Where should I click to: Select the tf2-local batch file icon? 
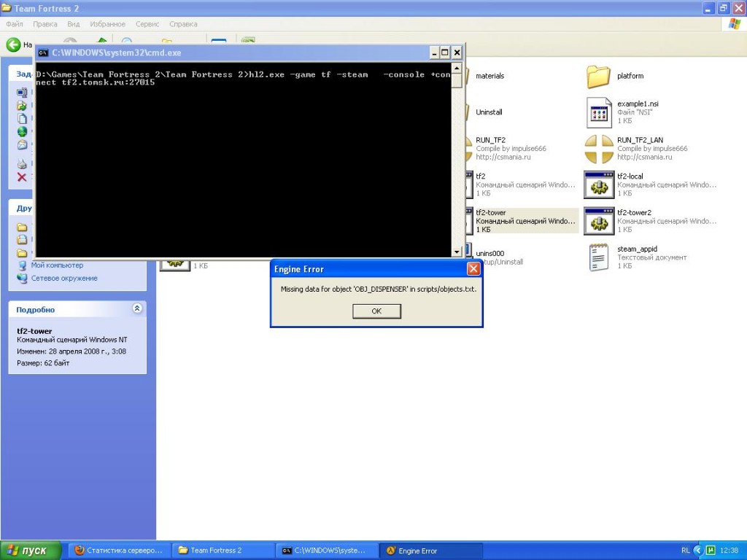599,184
